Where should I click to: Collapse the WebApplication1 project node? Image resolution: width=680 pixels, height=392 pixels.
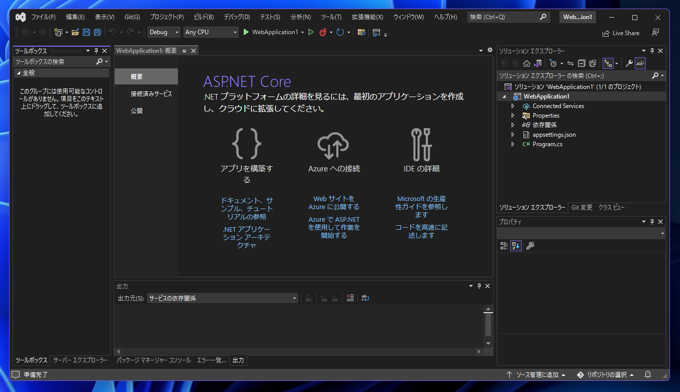click(504, 97)
